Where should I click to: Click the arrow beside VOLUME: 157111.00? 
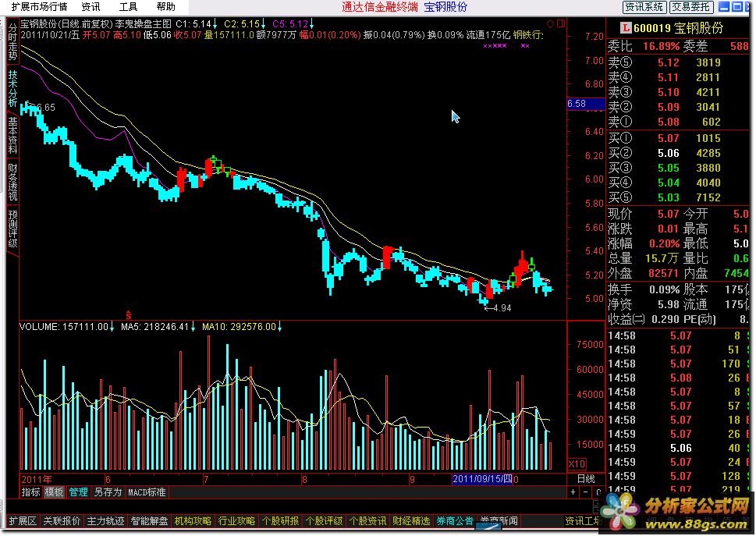[112, 327]
